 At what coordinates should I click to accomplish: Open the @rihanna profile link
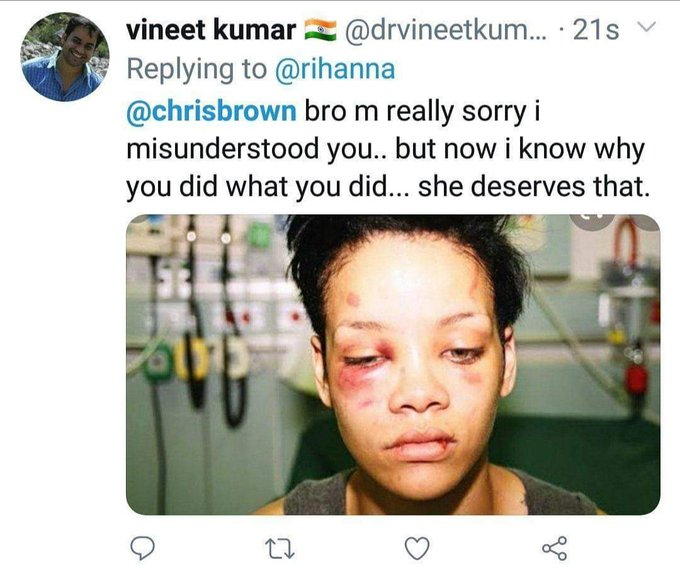[335, 69]
